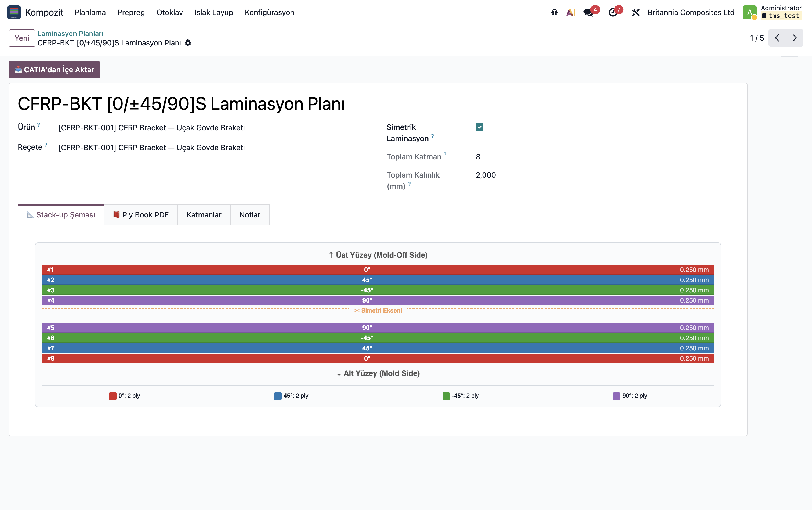Open the Ürün product link
The width and height of the screenshot is (812, 510).
[152, 128]
